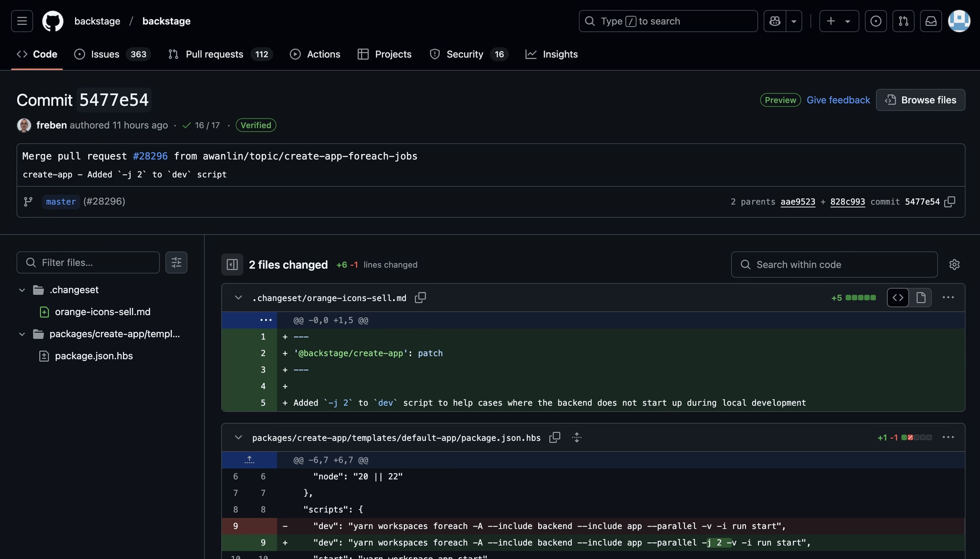
Task: Open parent commit 828c993
Action: pyautogui.click(x=847, y=202)
